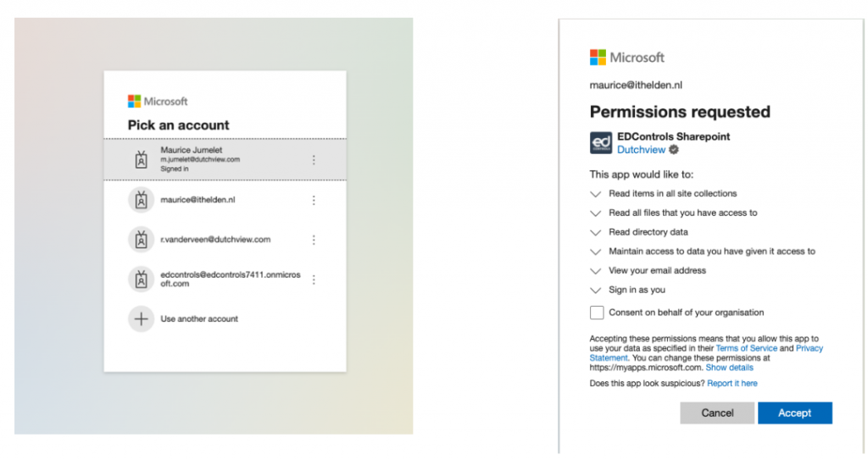Open options for r.vanderveen@dutchview.com account
Viewport: 868px width, 460px height.
(x=314, y=240)
